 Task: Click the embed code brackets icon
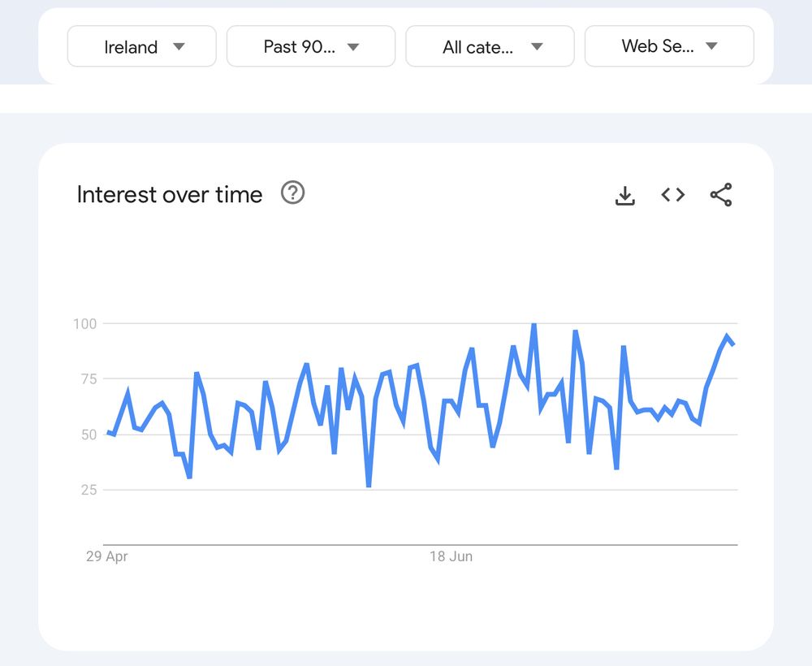point(672,195)
